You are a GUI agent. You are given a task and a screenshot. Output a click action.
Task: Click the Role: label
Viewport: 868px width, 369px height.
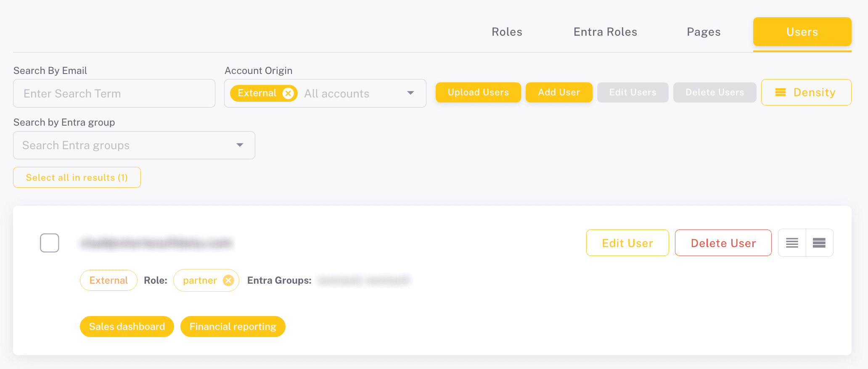tap(156, 280)
